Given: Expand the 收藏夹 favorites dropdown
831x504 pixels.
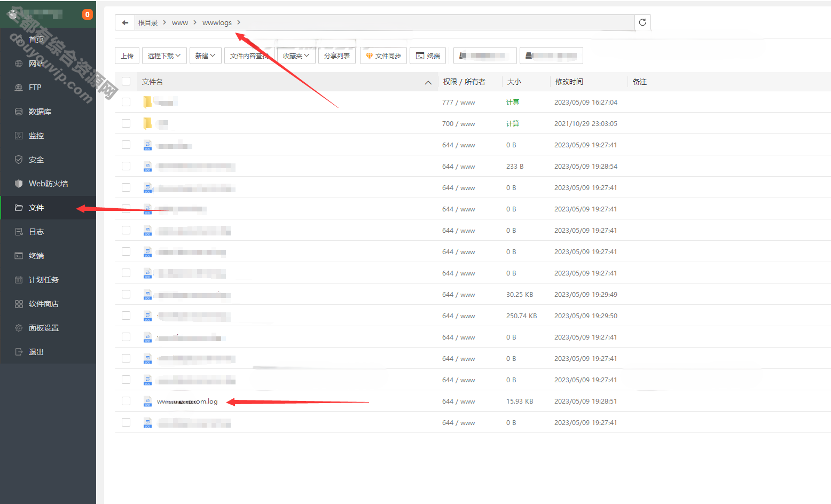Looking at the screenshot, I should click(x=296, y=56).
